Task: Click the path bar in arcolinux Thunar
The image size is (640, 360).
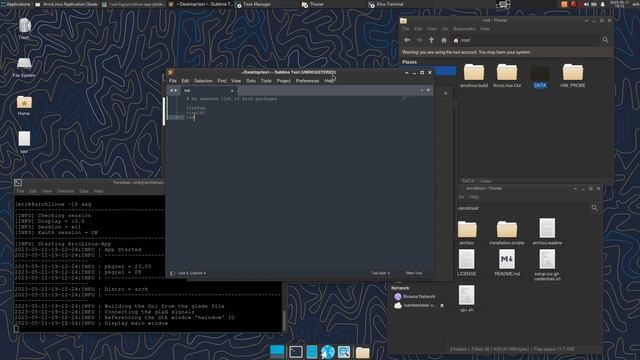Action: tap(522, 208)
